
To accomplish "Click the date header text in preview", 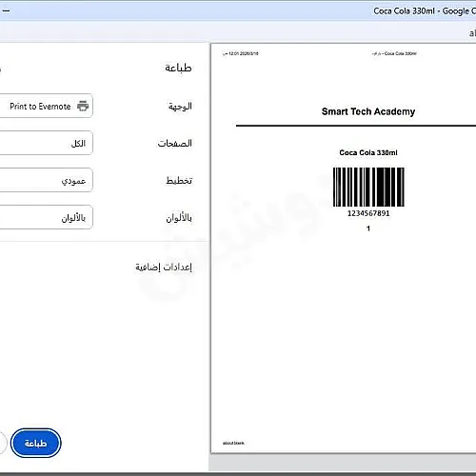I will 241,53.
